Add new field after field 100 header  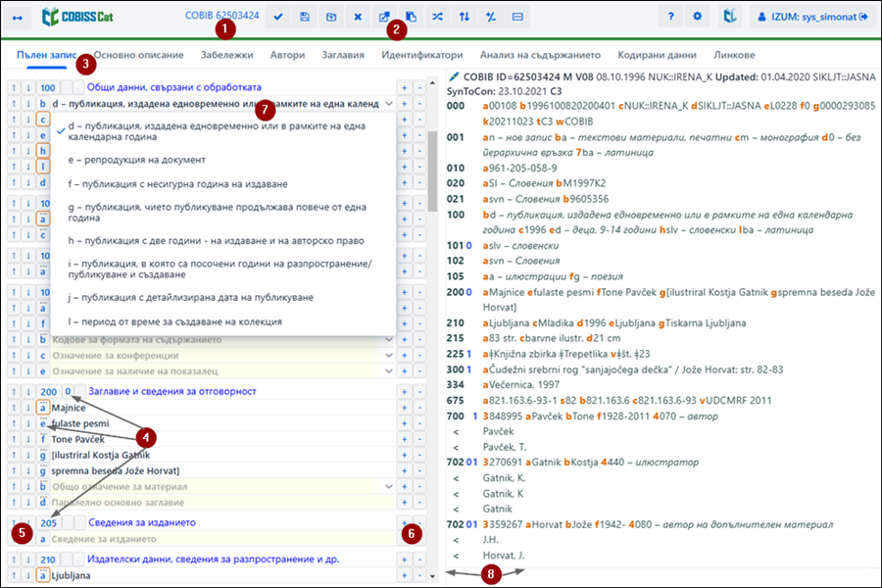coord(404,87)
